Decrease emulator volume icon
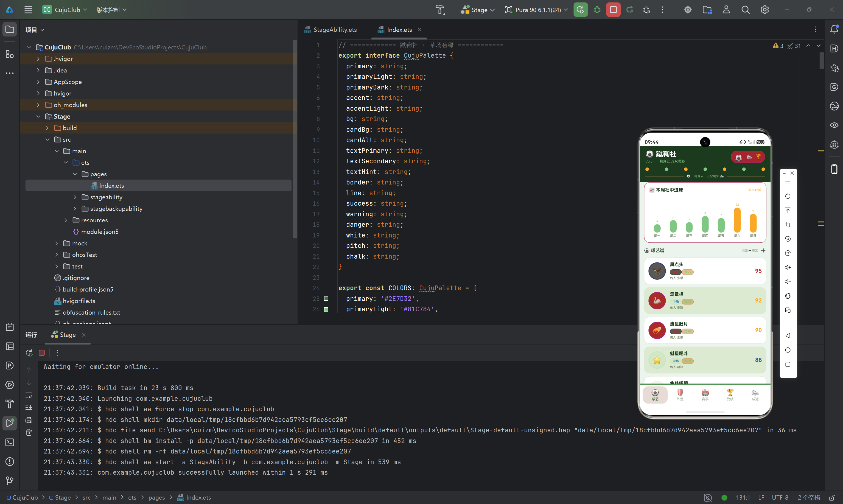 pos(788,282)
